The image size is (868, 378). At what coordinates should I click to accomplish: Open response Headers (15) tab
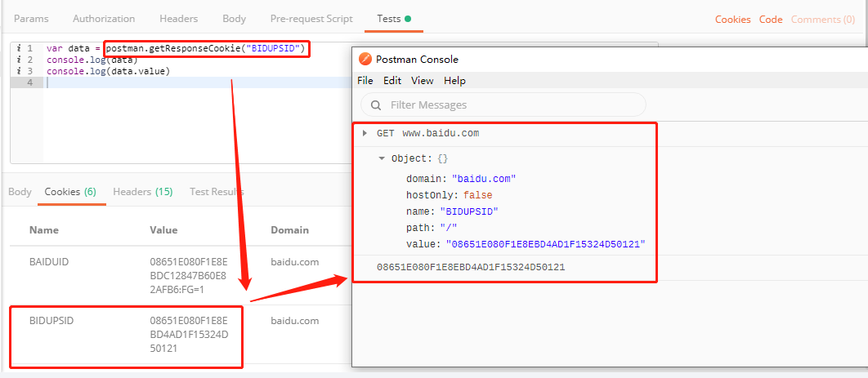click(143, 192)
